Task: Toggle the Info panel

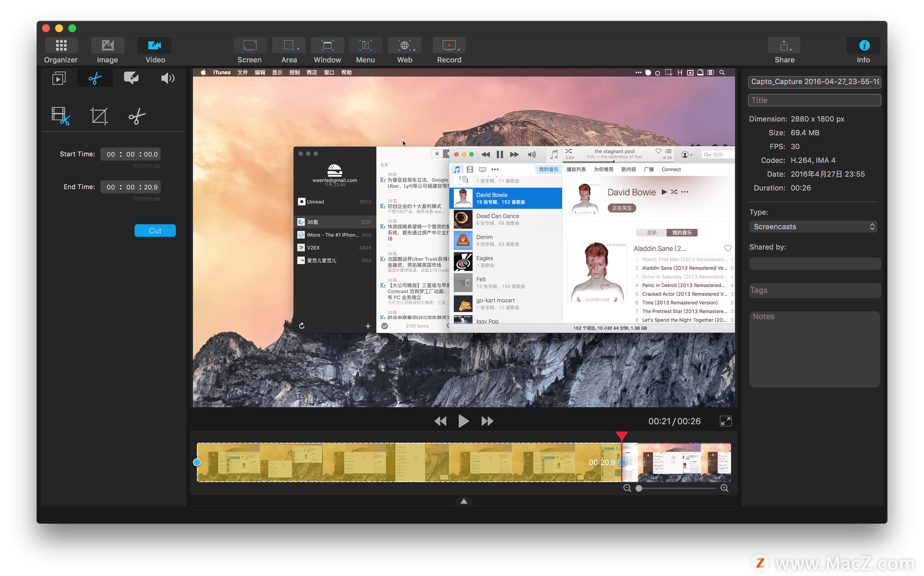Action: tap(864, 51)
